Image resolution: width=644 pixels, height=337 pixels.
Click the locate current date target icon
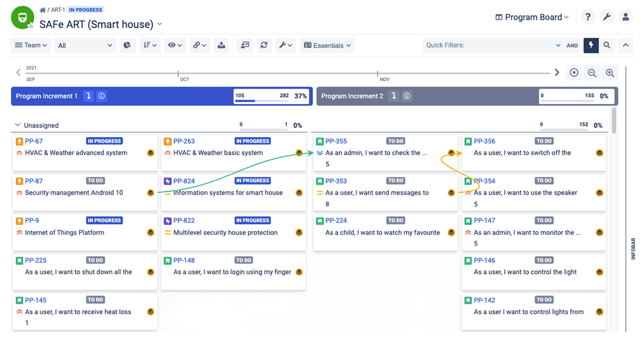click(574, 73)
